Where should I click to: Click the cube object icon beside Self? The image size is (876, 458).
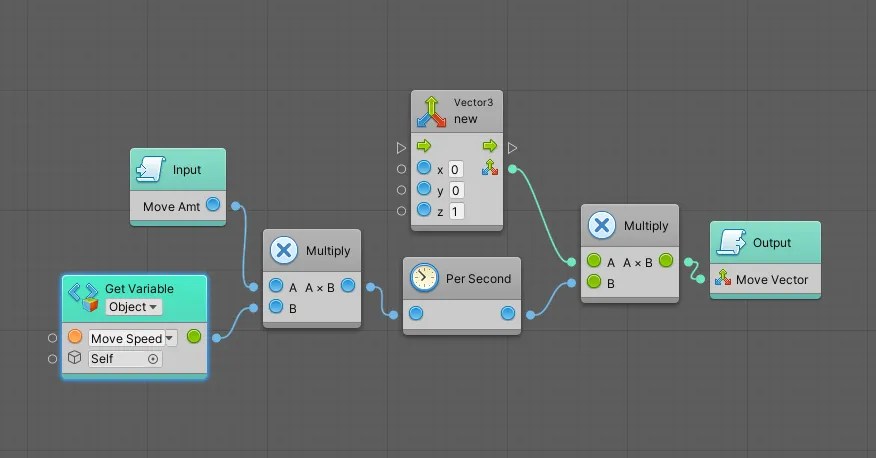(75, 357)
